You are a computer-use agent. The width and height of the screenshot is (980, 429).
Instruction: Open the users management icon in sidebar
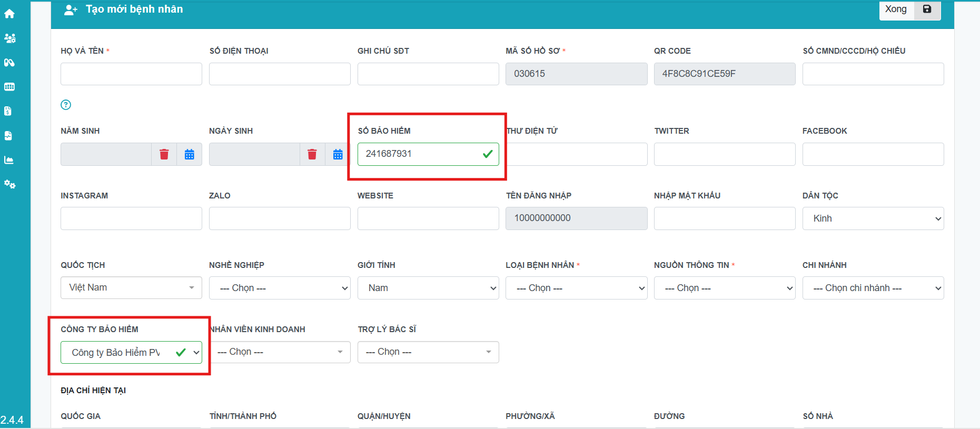pos(9,38)
